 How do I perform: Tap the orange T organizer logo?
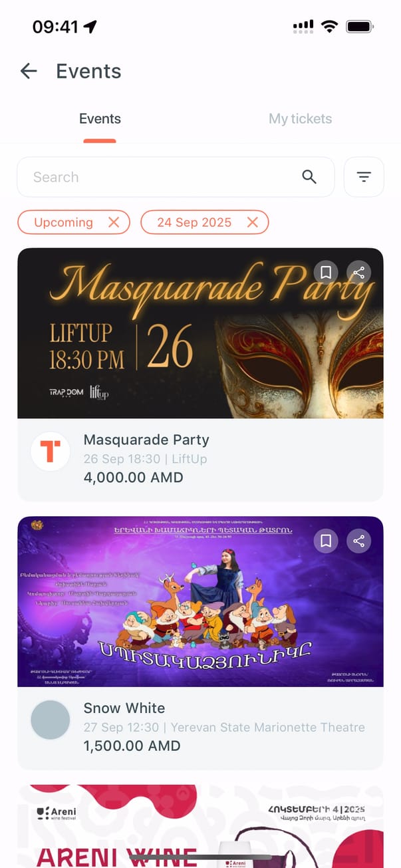click(51, 452)
